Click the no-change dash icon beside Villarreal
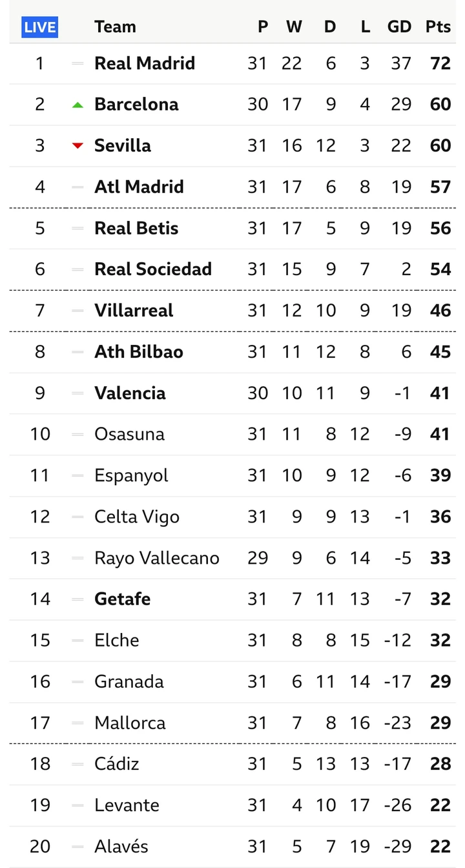The image size is (465, 868). (x=78, y=311)
